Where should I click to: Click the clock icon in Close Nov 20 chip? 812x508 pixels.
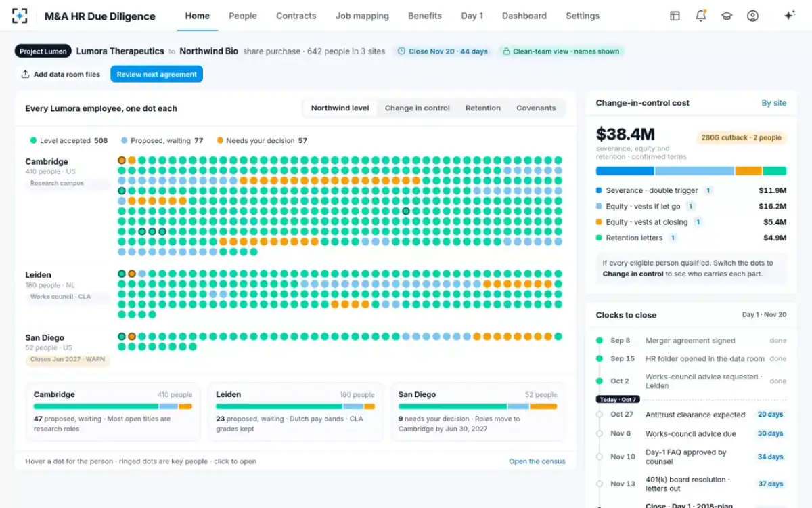(402, 51)
